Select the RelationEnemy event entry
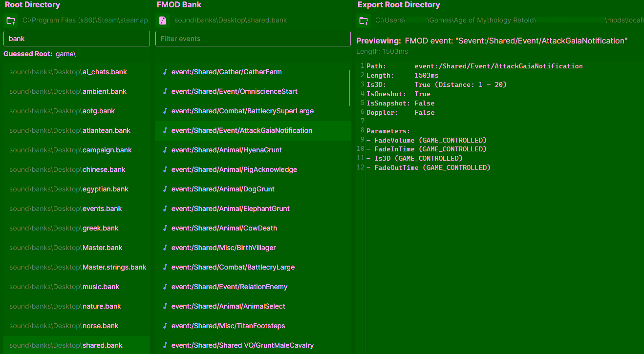 point(229,287)
